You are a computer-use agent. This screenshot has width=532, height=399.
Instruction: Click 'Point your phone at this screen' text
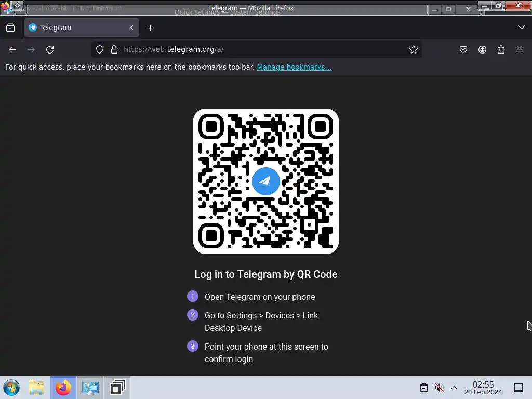(267, 353)
